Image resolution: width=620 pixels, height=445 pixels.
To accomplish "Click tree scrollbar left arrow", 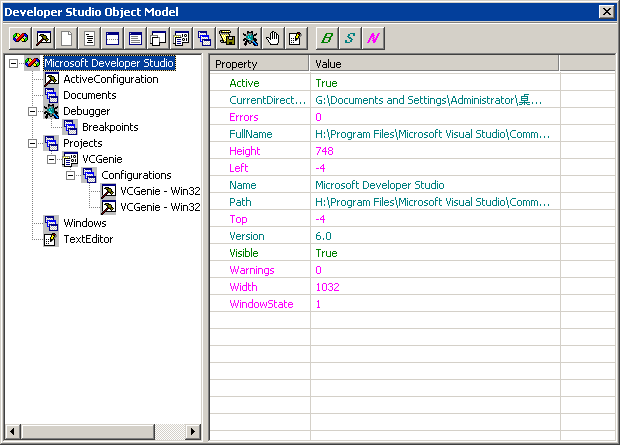I will click(13, 431).
